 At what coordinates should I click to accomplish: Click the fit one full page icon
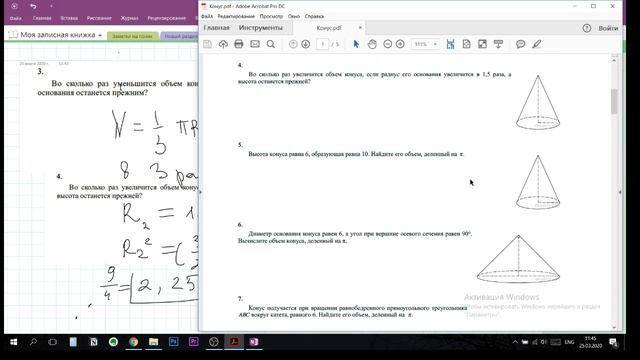click(x=466, y=44)
